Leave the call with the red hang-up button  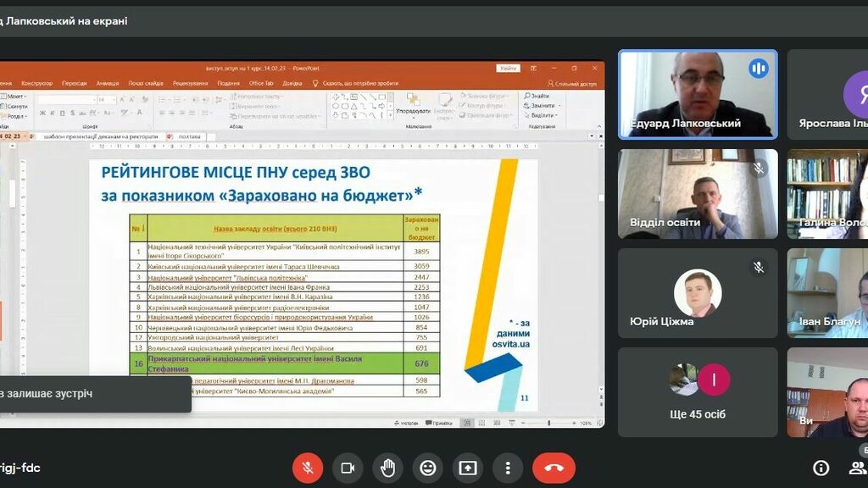[x=554, y=468]
